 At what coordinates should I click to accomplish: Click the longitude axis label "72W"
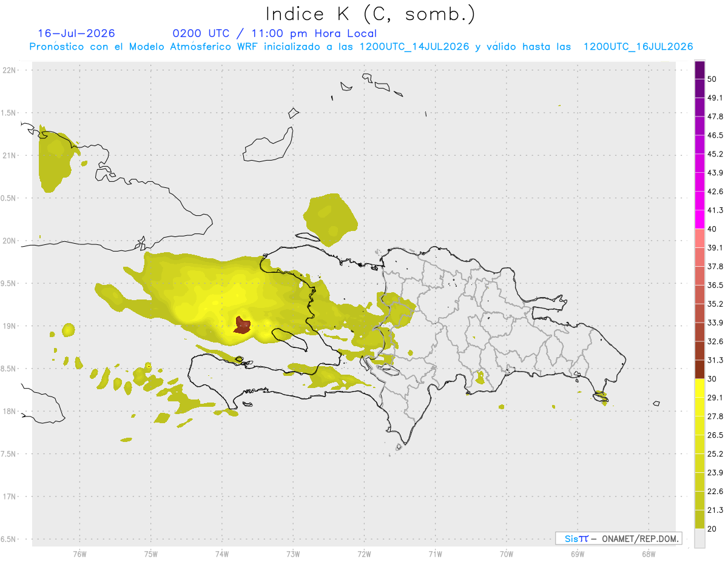coord(364,554)
